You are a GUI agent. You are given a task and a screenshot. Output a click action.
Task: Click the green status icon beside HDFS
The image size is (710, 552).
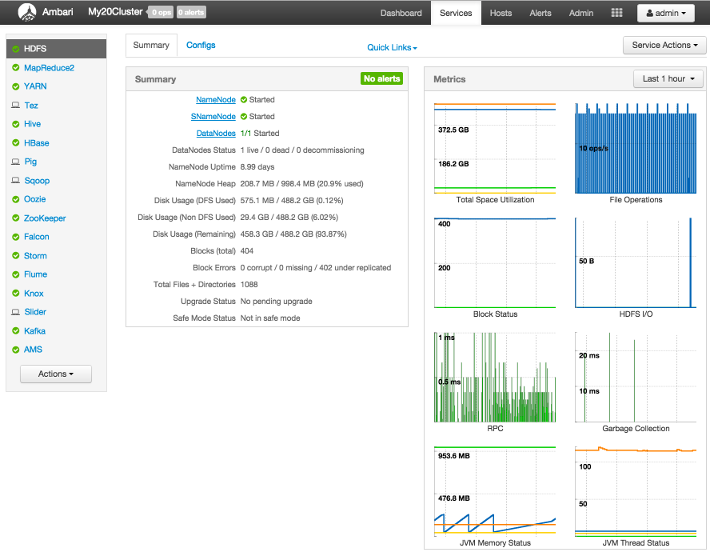coord(15,49)
